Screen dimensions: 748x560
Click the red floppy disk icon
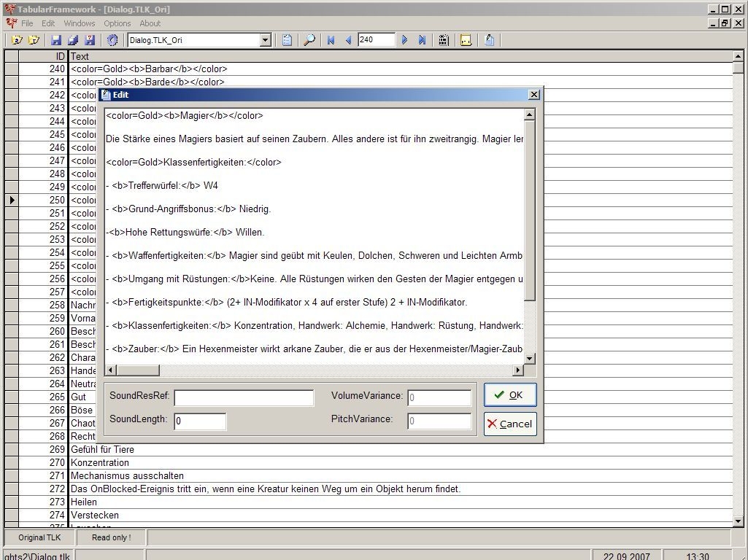90,40
